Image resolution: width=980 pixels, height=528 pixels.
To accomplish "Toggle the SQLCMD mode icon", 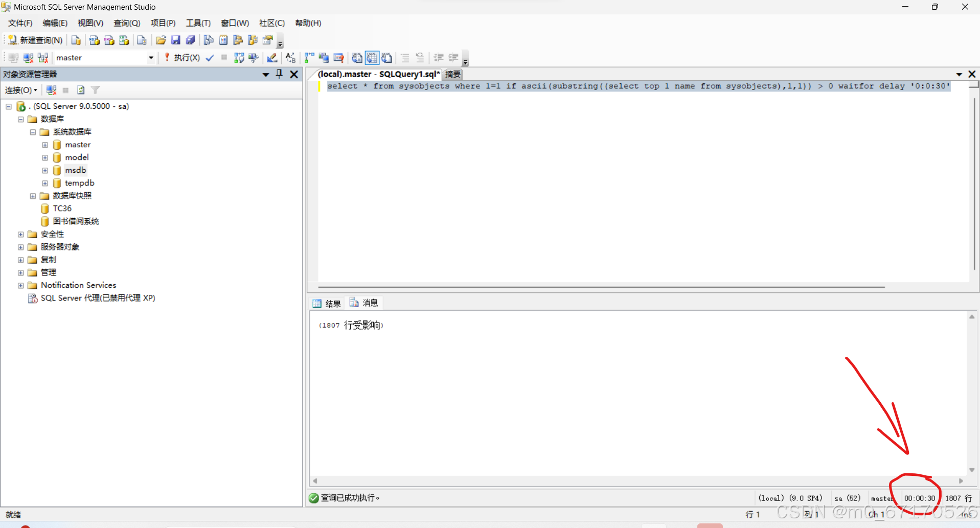I will point(338,58).
